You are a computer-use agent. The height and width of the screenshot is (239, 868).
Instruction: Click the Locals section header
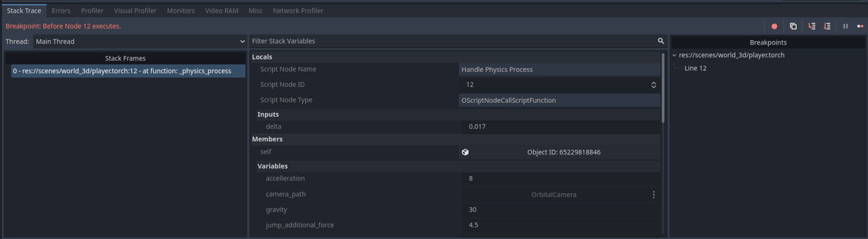tap(455, 57)
